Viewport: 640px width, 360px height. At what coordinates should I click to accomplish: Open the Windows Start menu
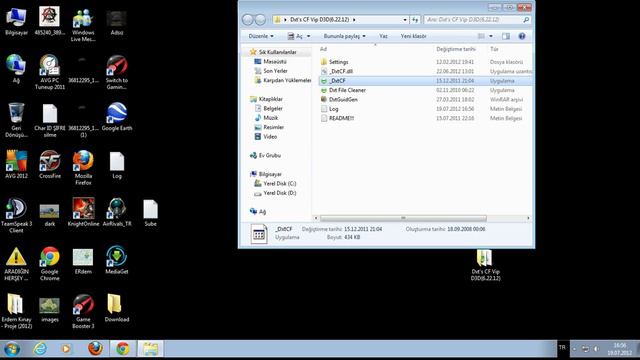[x=12, y=349]
